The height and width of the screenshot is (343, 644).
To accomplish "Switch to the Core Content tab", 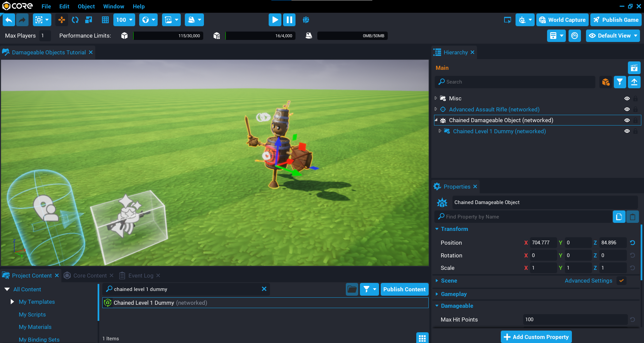I will point(90,276).
